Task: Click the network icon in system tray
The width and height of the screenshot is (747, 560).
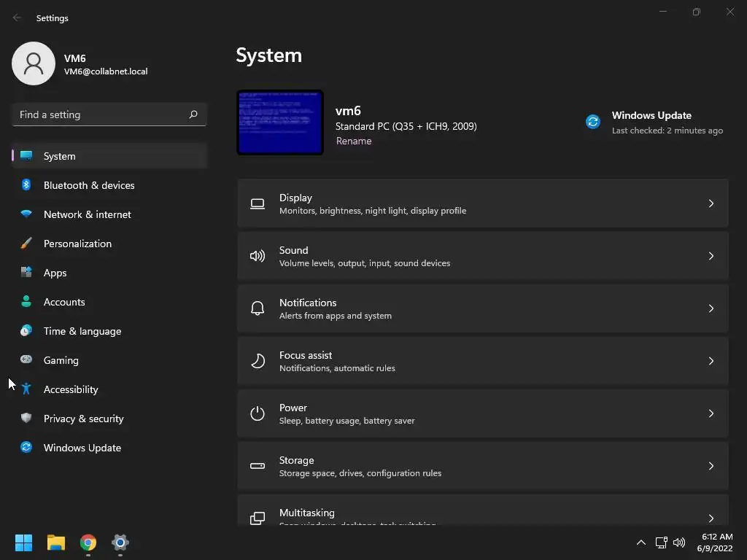Action: (661, 542)
